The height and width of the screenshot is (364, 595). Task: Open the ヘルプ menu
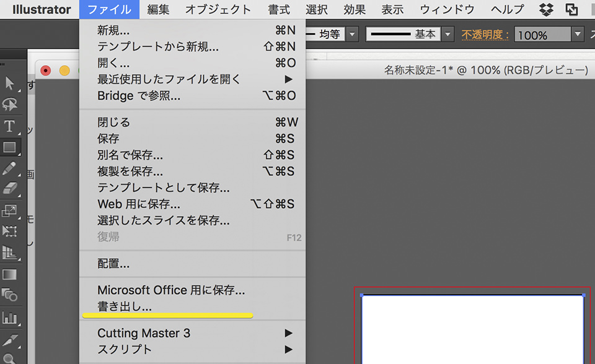508,9
